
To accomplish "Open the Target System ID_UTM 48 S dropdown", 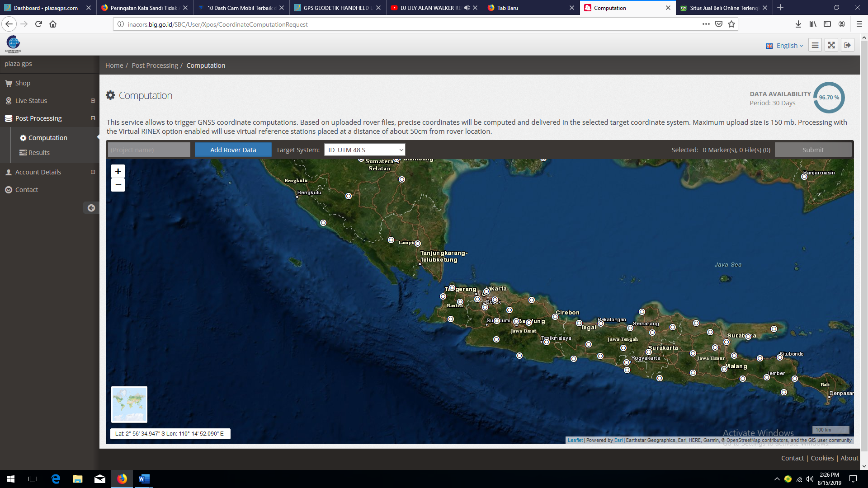I will [x=364, y=150].
